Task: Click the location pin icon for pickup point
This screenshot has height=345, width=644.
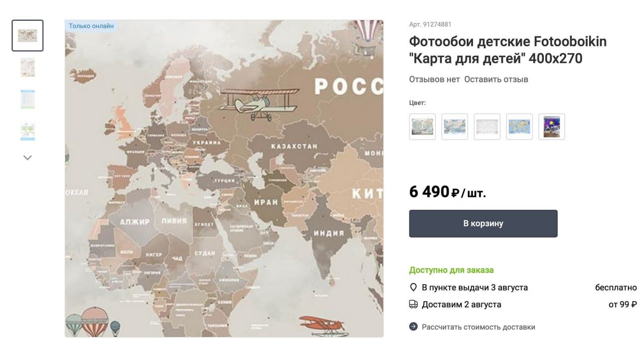Action: coord(414,288)
